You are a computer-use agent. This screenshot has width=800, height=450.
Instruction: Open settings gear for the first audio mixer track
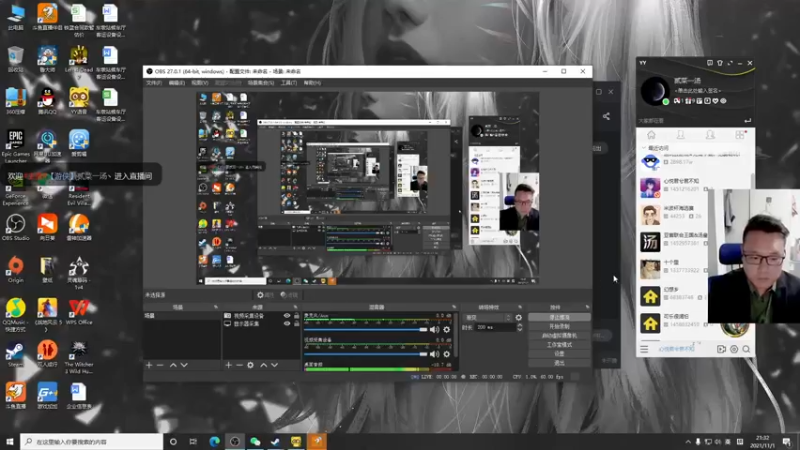click(447, 330)
